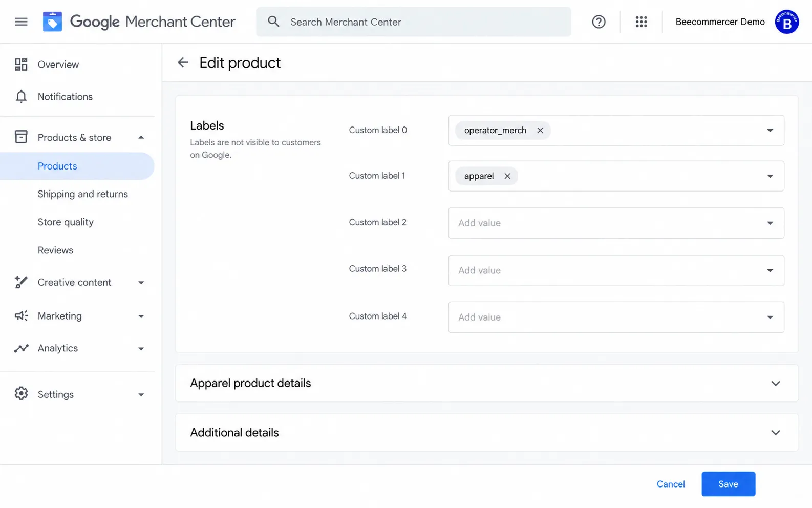Click the Beecommercer Demo account name
The width and height of the screenshot is (812, 508).
tap(720, 22)
